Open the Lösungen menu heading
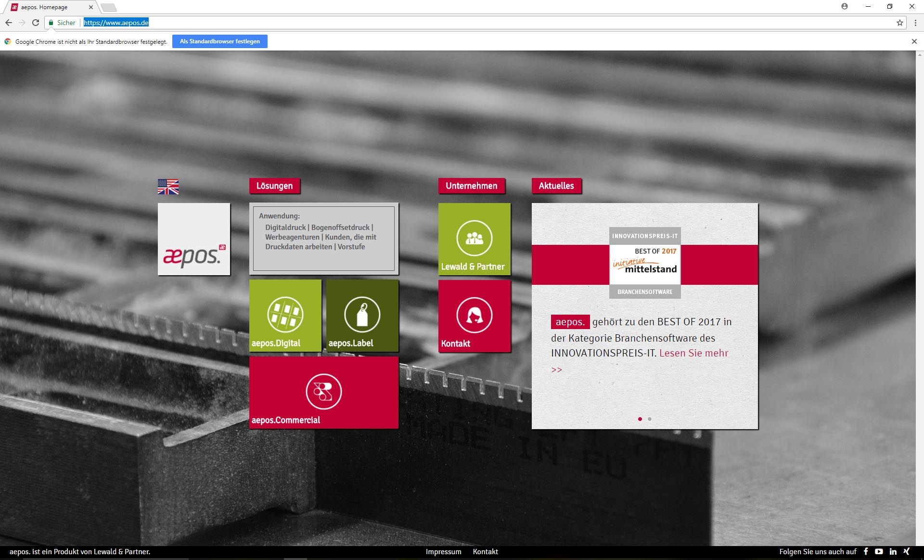 click(x=274, y=186)
